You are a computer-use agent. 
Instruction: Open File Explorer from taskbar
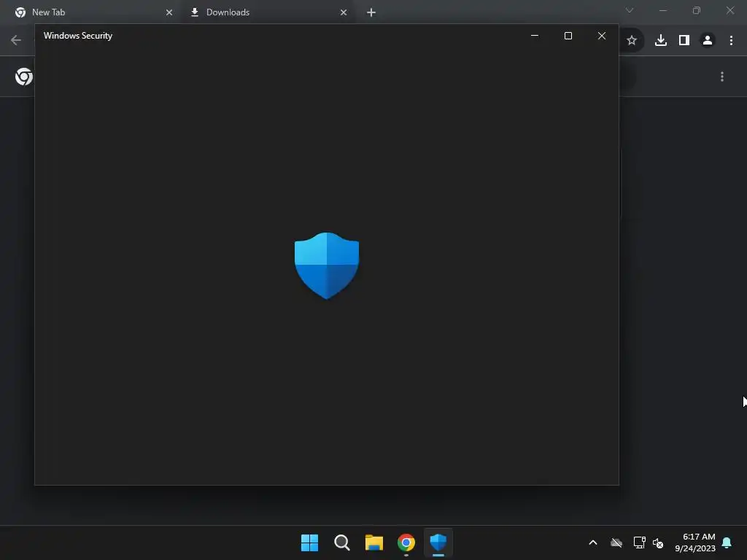pyautogui.click(x=374, y=542)
